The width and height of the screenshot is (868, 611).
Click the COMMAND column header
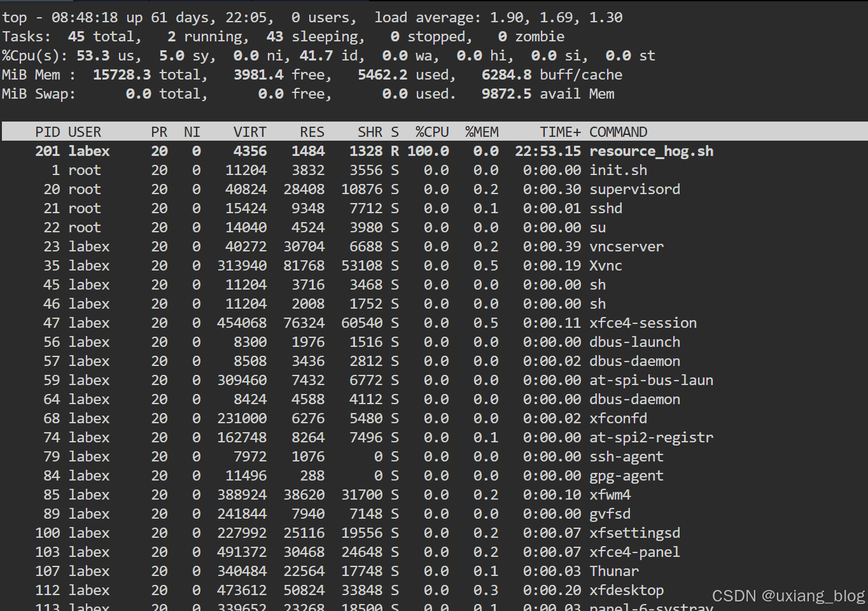pos(619,132)
